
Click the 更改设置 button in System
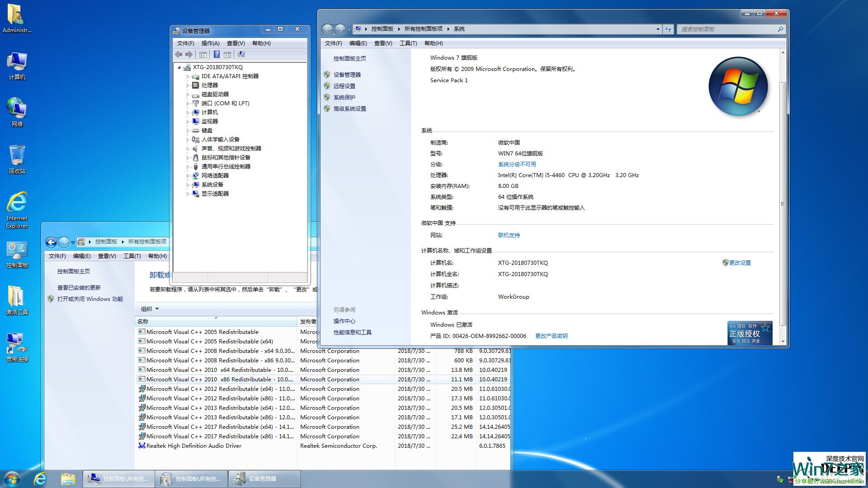(738, 263)
